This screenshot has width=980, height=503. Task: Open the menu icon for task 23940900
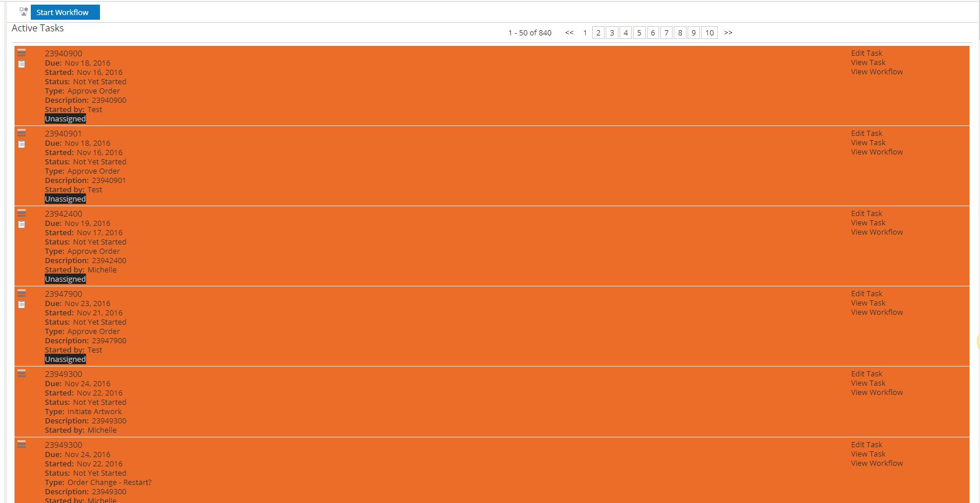(x=22, y=53)
